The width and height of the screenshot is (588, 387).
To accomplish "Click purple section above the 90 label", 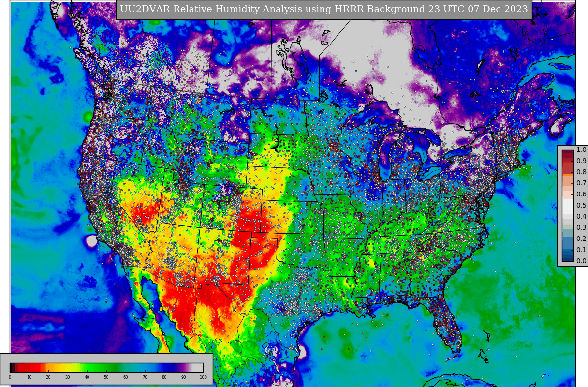I will tap(184, 367).
